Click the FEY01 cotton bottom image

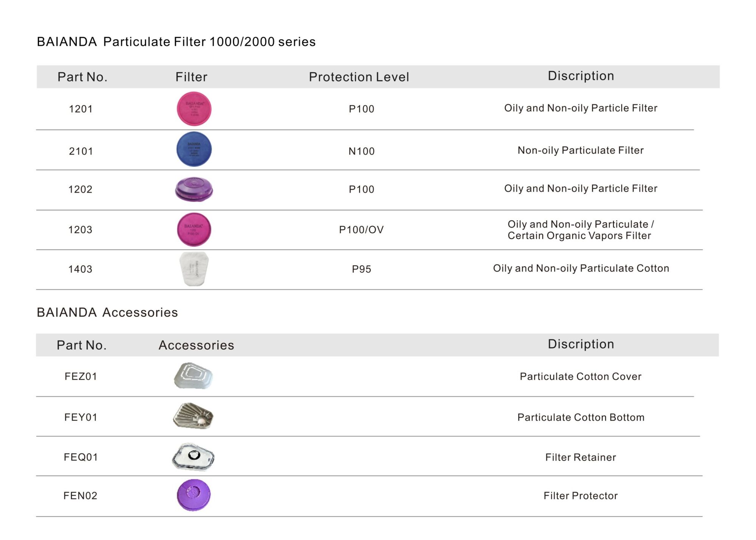[x=194, y=416]
